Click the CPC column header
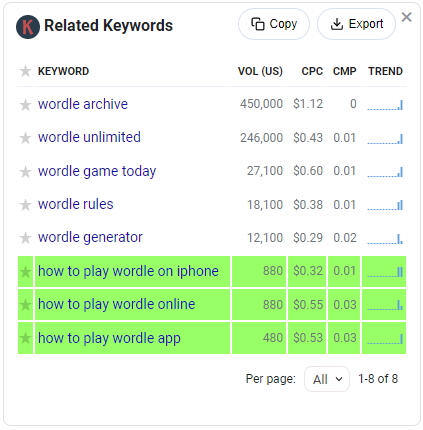 312,71
